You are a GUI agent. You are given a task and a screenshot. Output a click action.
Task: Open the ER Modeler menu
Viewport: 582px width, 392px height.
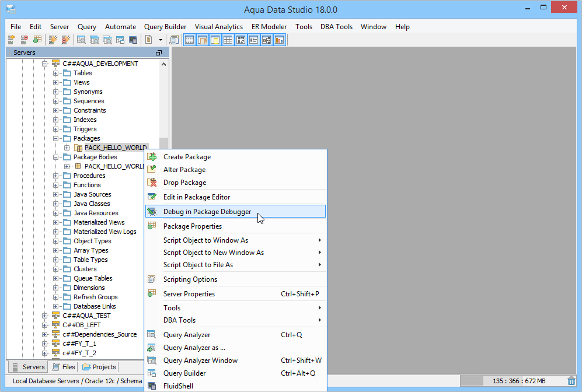pyautogui.click(x=269, y=27)
